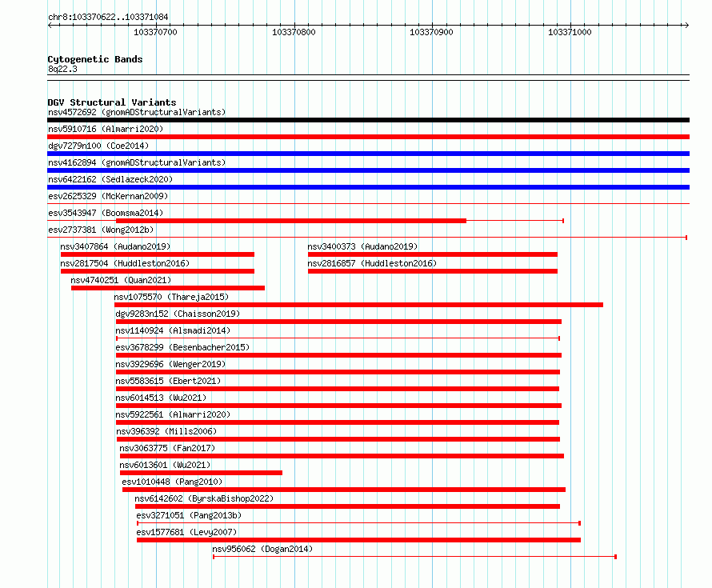Select nsv2817504 (Huddleston2016) label
Image resolution: width=712 pixels, height=588 pixels.
coord(125,263)
